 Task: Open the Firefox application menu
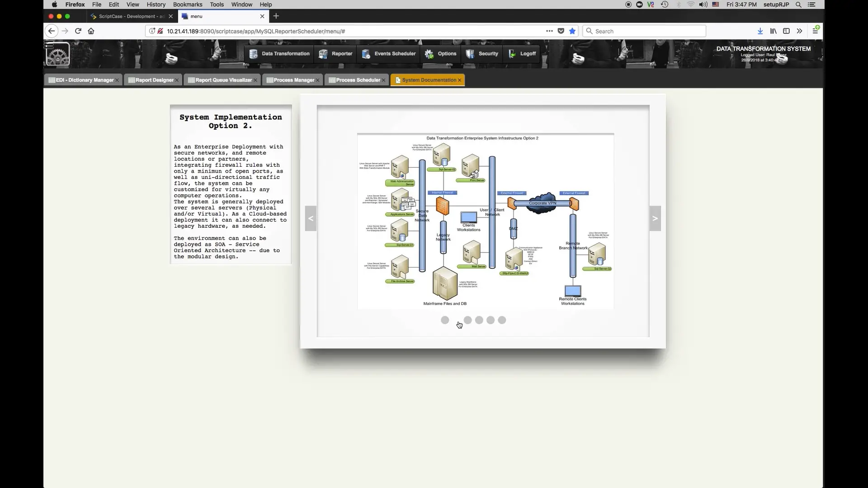click(816, 30)
